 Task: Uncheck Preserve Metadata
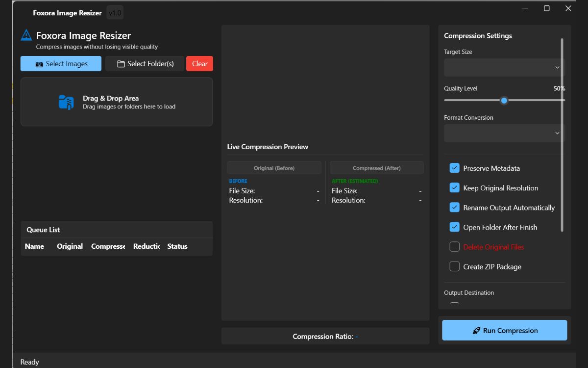click(x=454, y=168)
